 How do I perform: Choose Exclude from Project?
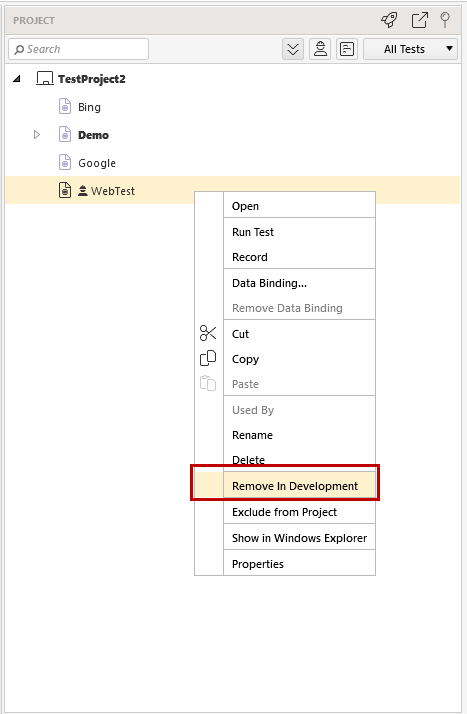285,512
